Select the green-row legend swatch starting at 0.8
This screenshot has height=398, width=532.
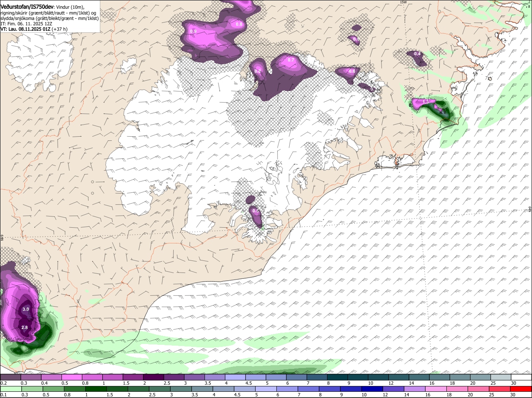pyautogui.click(x=74, y=389)
